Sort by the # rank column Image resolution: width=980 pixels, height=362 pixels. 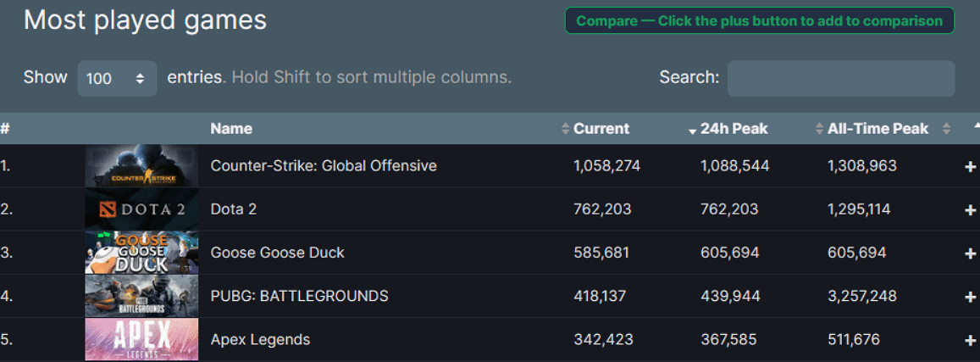pos(5,129)
